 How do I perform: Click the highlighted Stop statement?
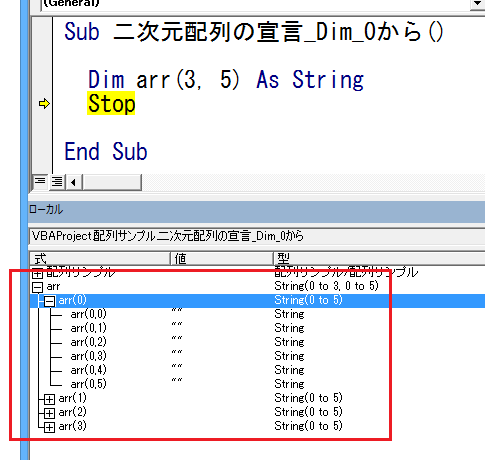pos(111,104)
